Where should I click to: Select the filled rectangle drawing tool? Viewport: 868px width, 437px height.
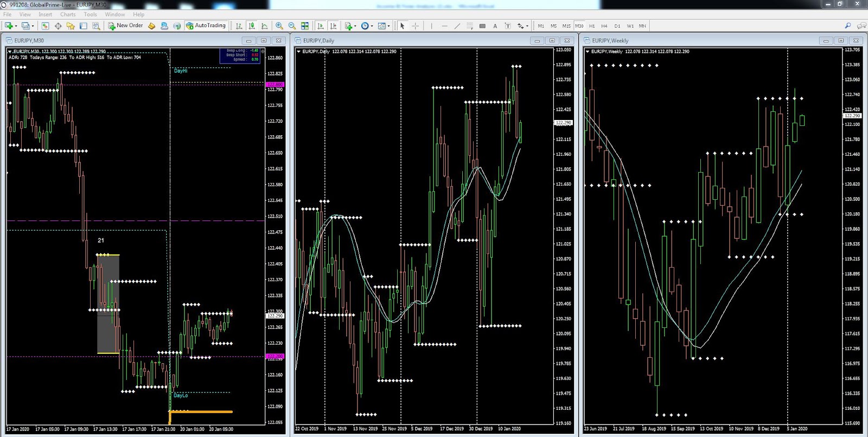[482, 26]
